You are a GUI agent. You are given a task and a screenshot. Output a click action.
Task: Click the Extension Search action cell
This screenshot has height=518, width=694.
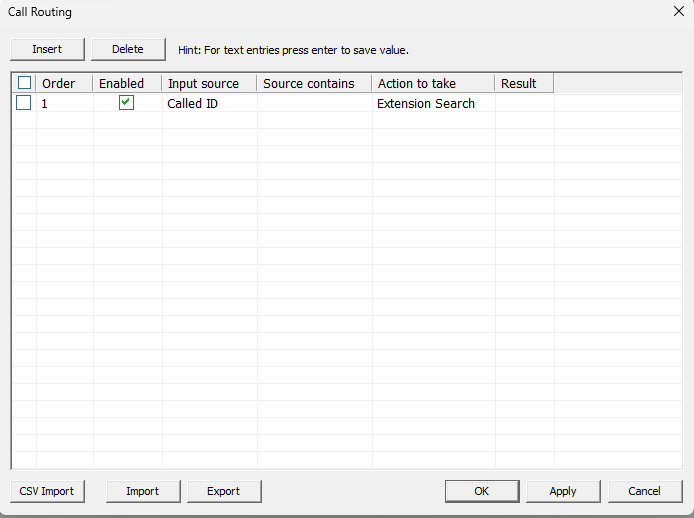tap(434, 103)
